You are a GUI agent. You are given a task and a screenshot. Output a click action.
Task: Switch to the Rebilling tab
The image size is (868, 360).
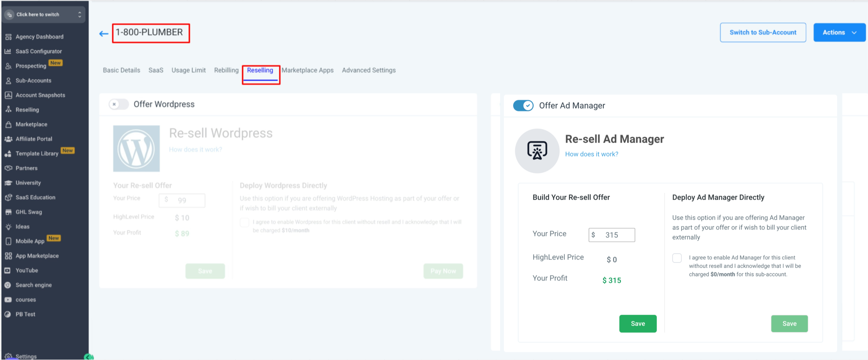226,70
